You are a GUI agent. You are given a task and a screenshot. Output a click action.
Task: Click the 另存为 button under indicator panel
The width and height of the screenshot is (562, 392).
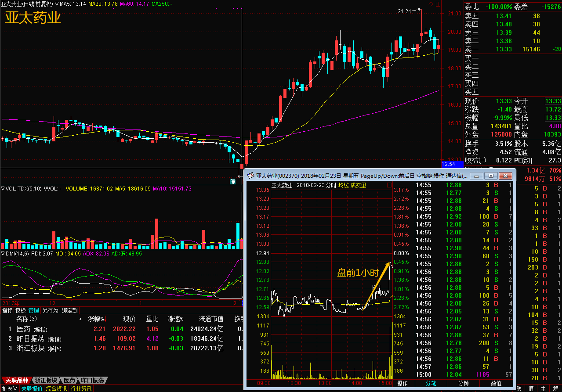click(50, 310)
